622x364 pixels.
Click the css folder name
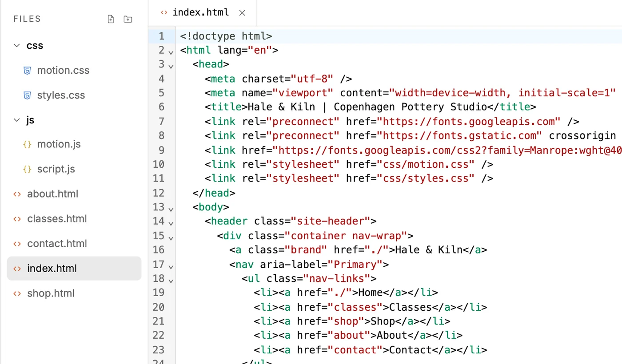35,45
